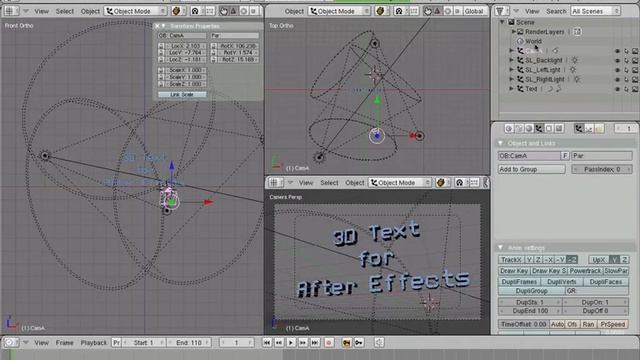The width and height of the screenshot is (640, 360).
Task: Open the Buttons window Logic context
Action: click(509, 129)
